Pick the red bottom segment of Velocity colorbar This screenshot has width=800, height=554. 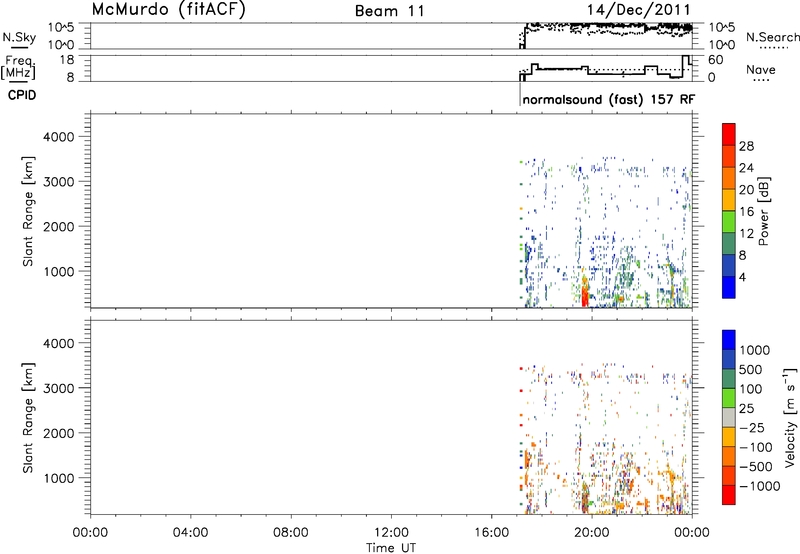(729, 495)
